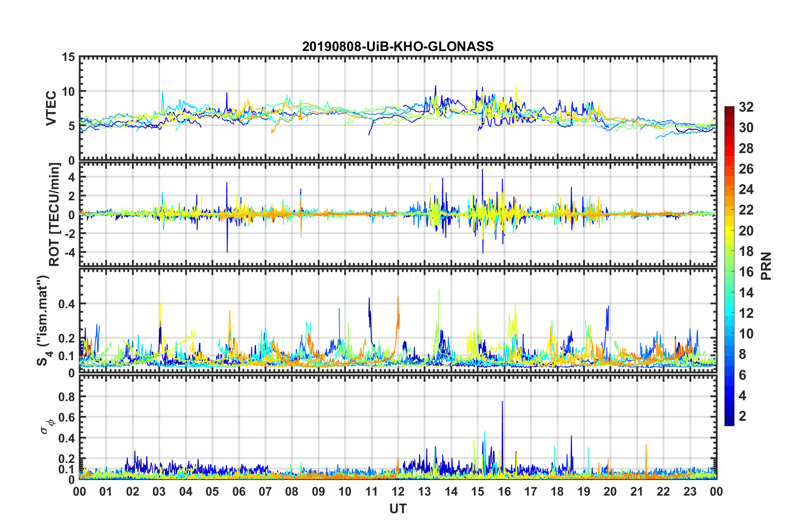The width and height of the screenshot is (796, 532).
Task: Click the 28 tick on PRN colorbar
Action: (746, 148)
